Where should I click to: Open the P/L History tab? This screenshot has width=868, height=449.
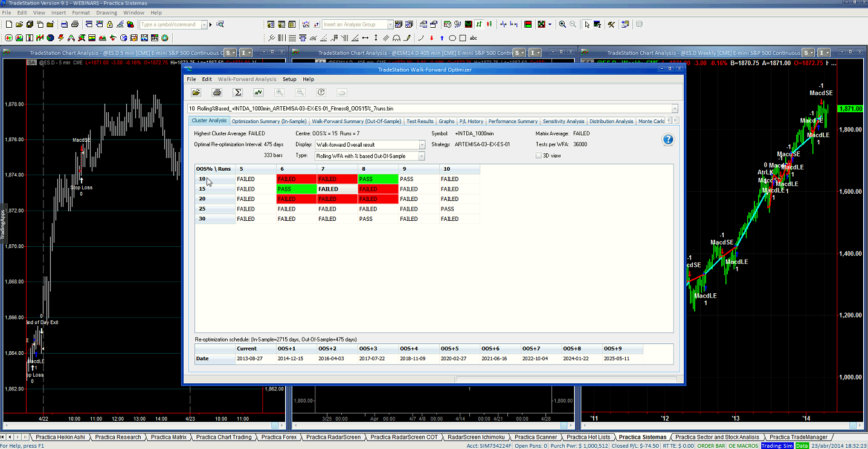tap(471, 121)
